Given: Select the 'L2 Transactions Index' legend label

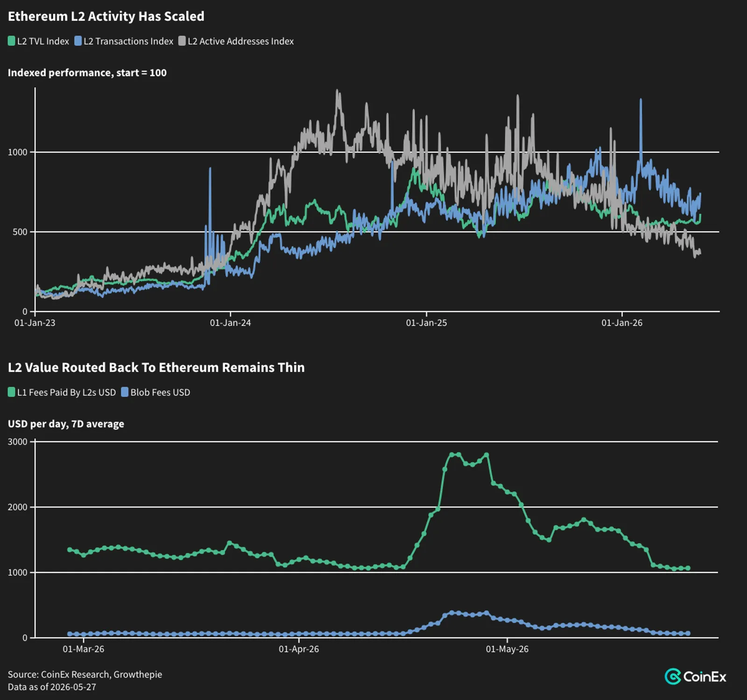Looking at the screenshot, I should click(128, 41).
